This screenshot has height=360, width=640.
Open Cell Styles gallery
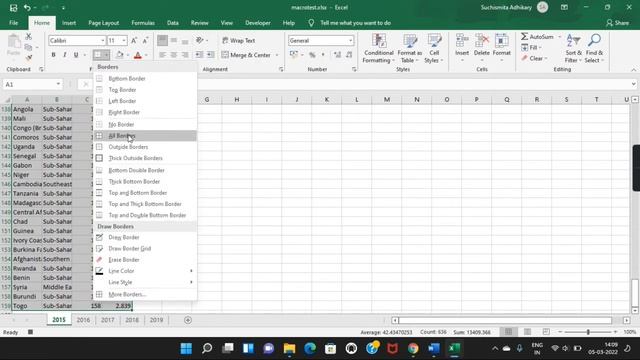click(434, 49)
